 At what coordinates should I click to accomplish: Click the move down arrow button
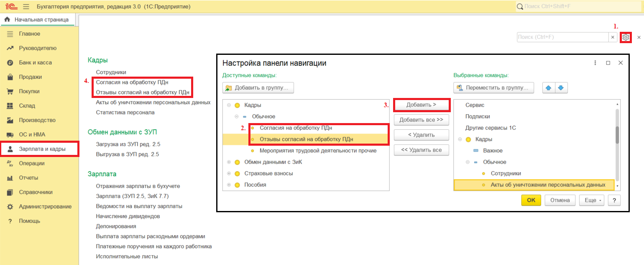(x=561, y=88)
